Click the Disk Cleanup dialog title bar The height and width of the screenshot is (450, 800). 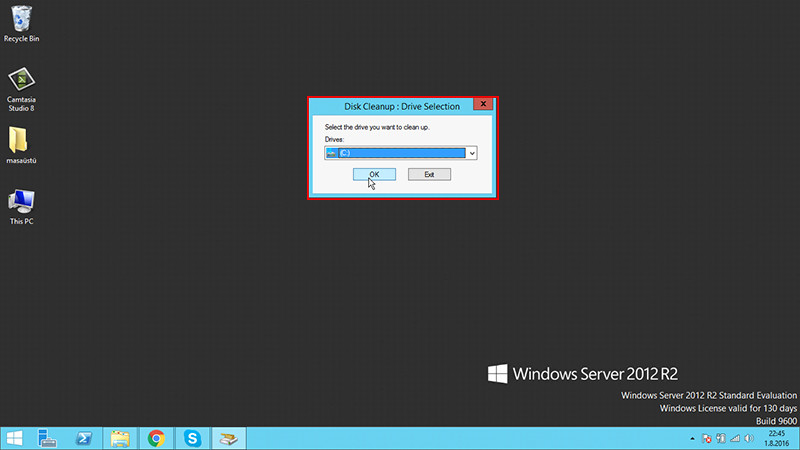398,105
